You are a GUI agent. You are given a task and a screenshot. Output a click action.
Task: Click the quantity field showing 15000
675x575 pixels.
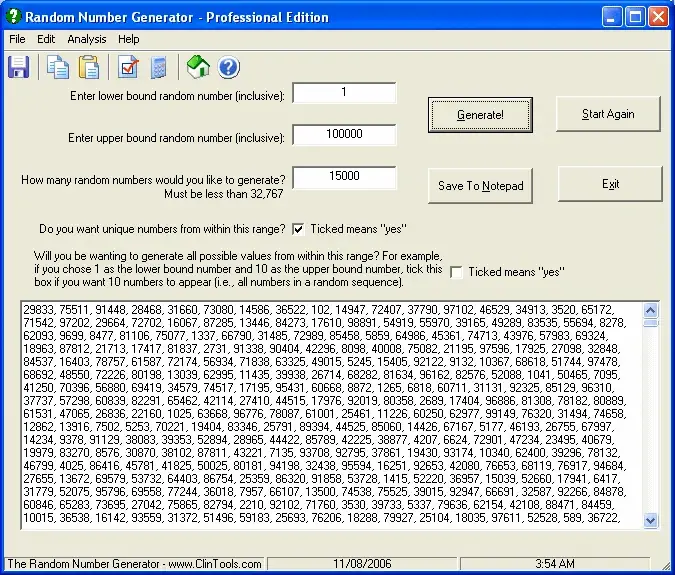point(344,176)
